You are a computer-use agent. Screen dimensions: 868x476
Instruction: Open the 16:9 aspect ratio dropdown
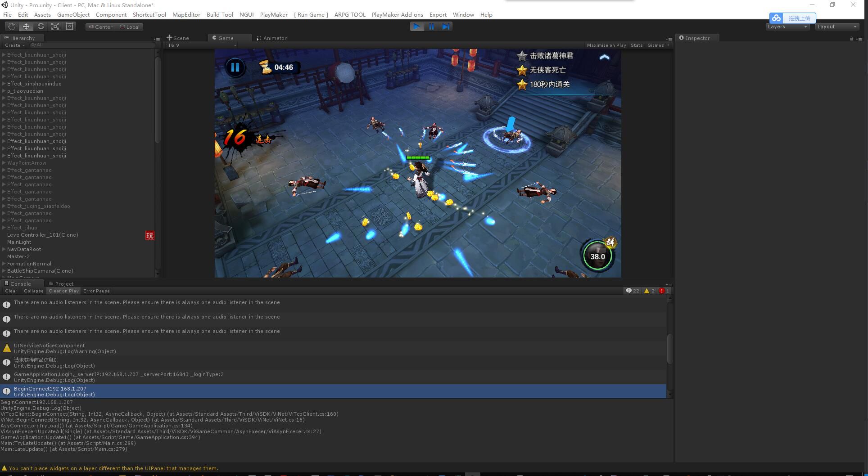(202, 45)
